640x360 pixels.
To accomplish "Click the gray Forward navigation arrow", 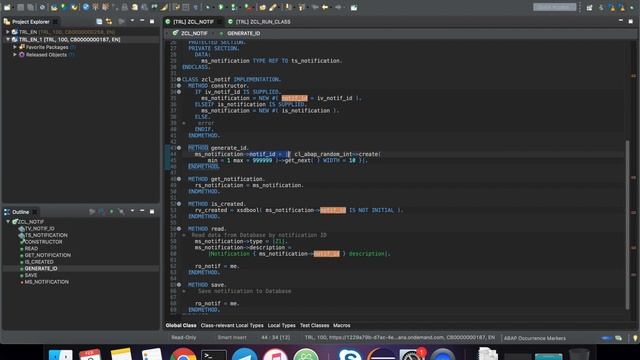I will pyautogui.click(x=338, y=7).
